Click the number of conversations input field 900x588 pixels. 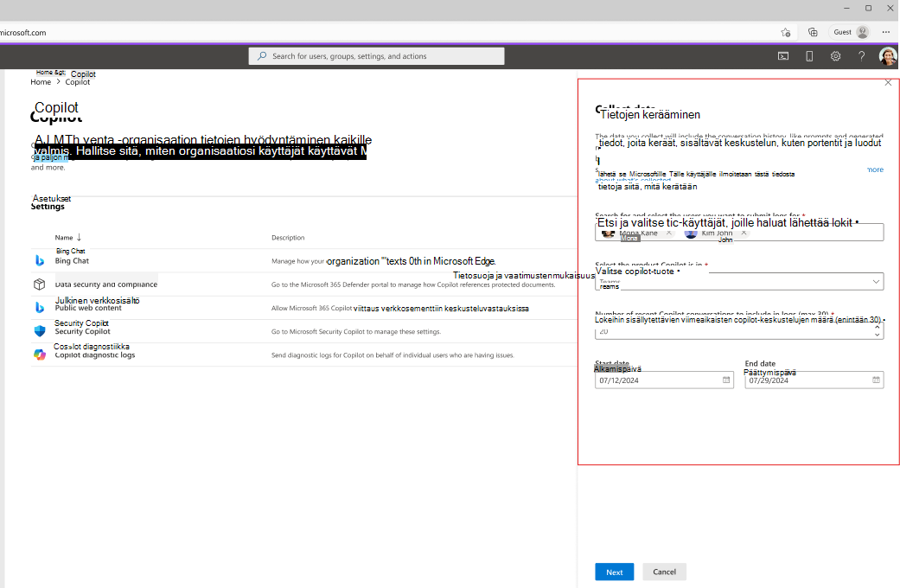point(739,330)
